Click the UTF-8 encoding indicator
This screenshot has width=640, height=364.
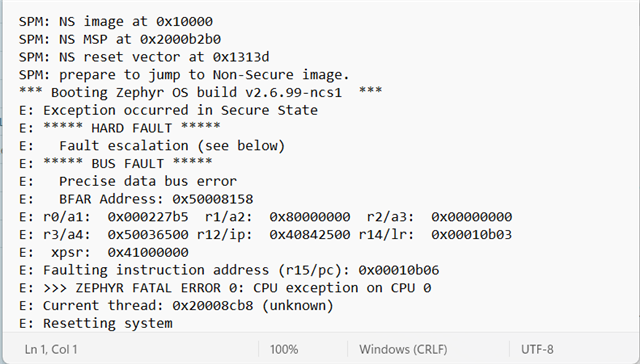pyautogui.click(x=537, y=349)
